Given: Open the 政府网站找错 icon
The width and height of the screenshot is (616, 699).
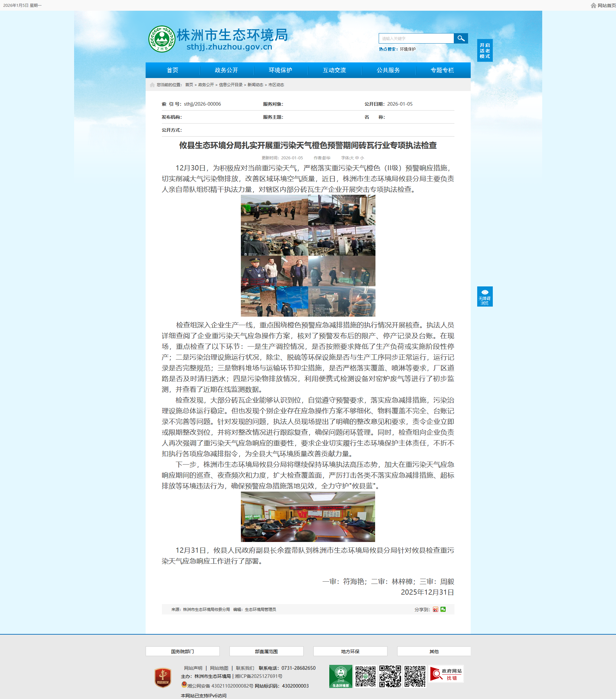Looking at the screenshot, I should coord(446,674).
